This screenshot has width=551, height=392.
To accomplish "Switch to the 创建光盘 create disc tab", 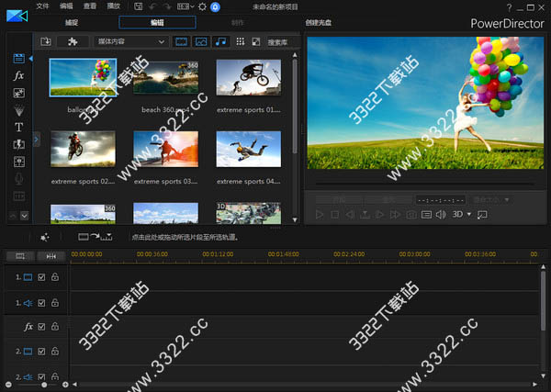I will point(319,22).
